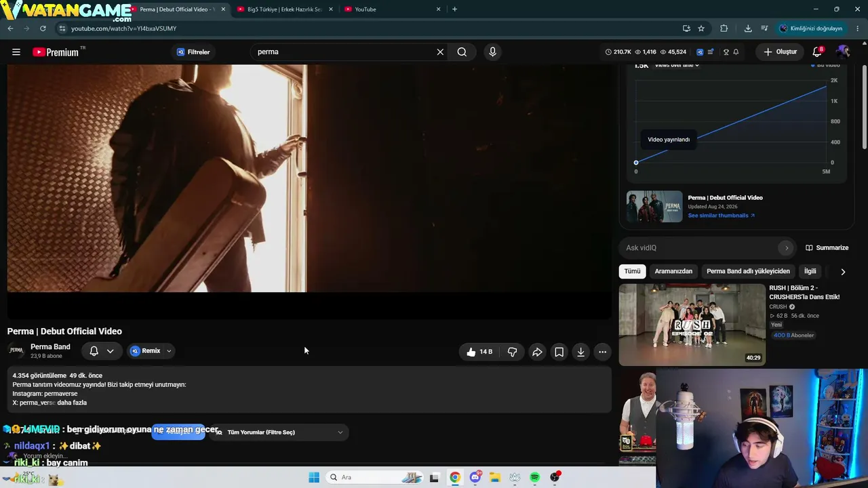Open the 'Tüm Yorumlar (Filtre Seç)' dropdown
This screenshot has height=488, width=868.
coord(279,432)
